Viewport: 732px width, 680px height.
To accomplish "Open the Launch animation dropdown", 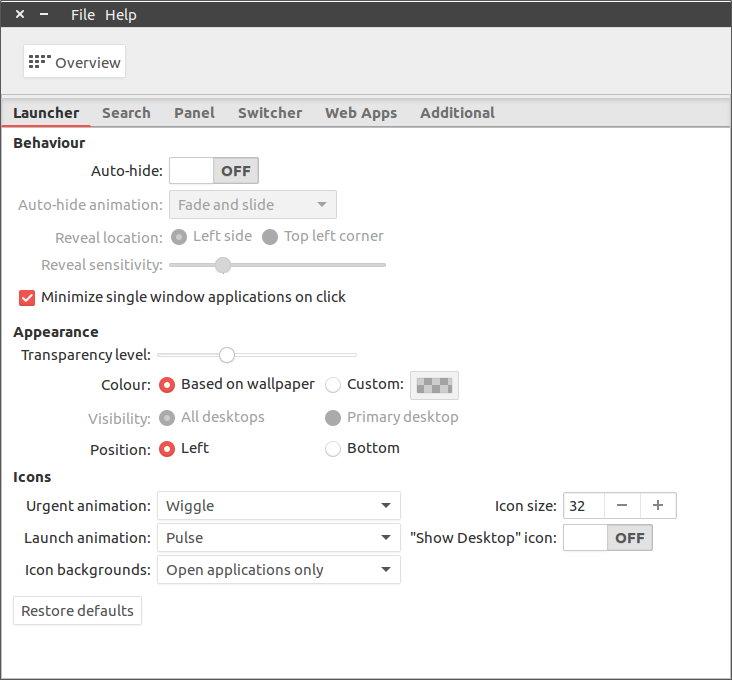I will tap(279, 538).
